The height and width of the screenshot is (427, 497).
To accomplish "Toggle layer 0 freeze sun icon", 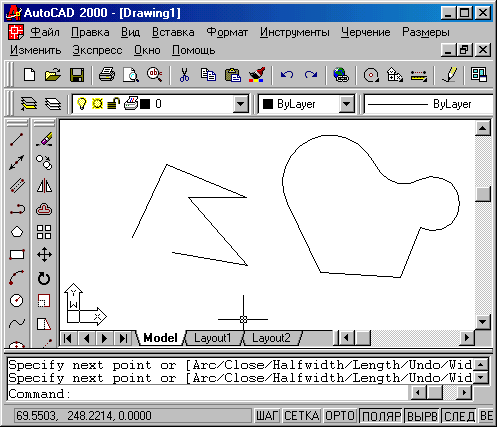I will 97,104.
